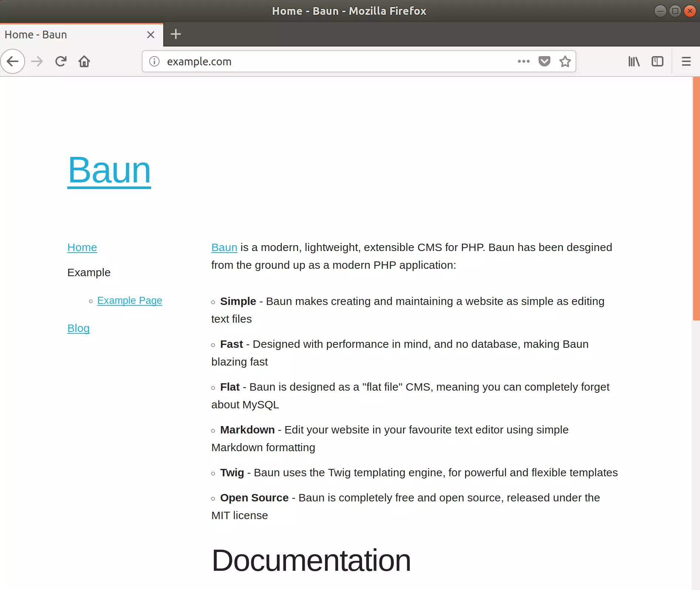Open the large Baun site title link
Viewport: 700px width, 590px height.
click(x=109, y=170)
